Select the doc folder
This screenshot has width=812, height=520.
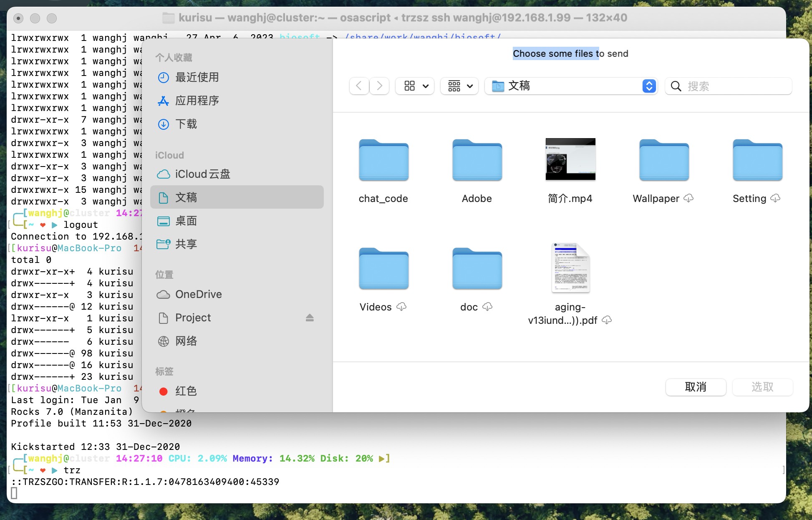click(477, 269)
